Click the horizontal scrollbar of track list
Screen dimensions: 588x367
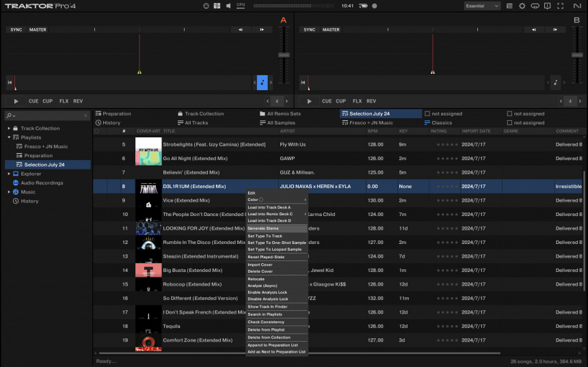299,353
